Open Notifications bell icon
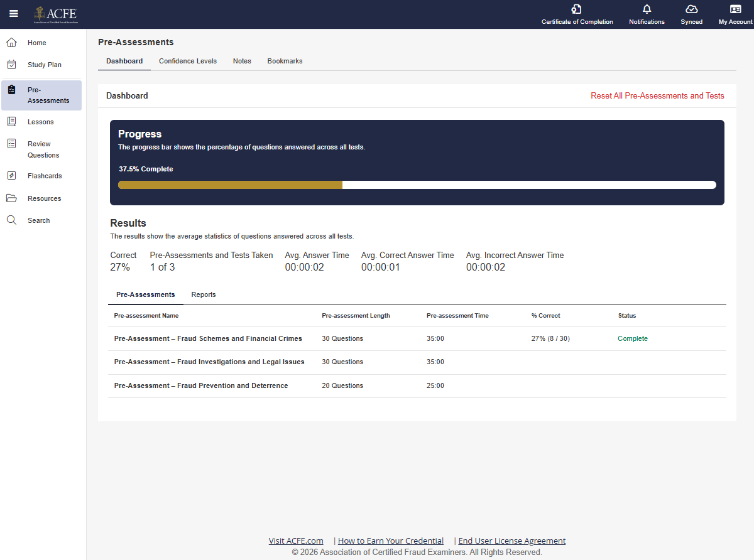754x560 pixels. coord(647,9)
